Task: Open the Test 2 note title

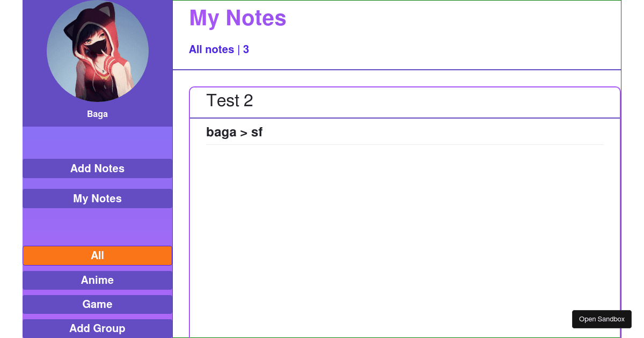Action: (x=230, y=100)
